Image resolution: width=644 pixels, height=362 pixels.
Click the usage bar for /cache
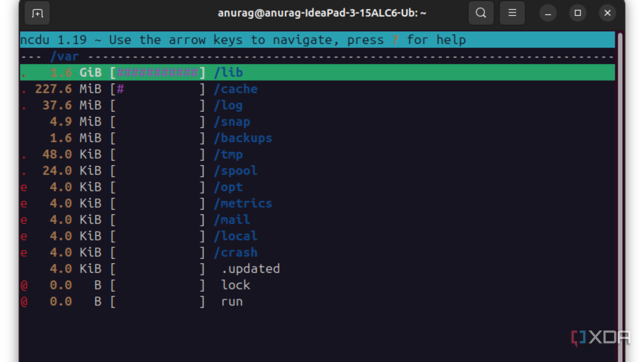158,89
